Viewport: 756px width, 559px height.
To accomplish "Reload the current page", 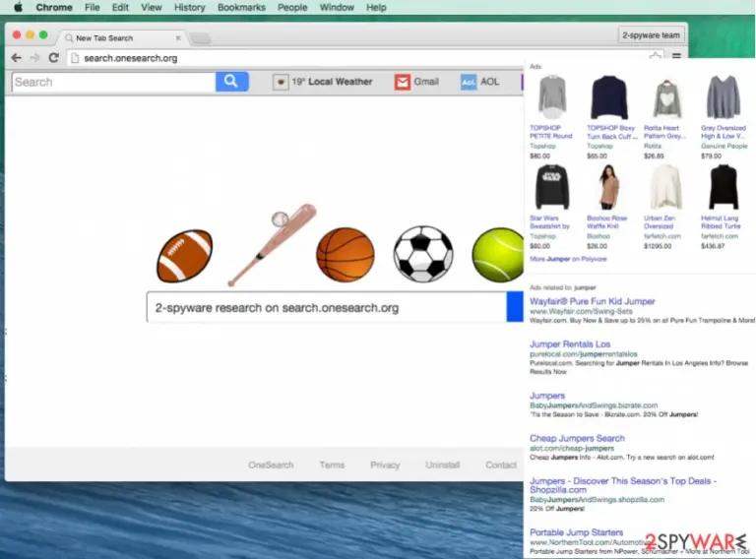I will pyautogui.click(x=53, y=58).
